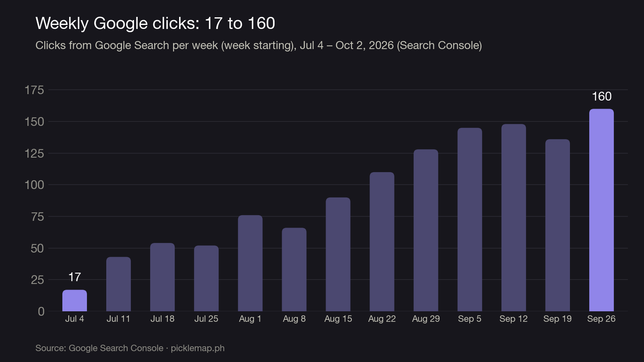
Task: Click the Jul 25 week bar
Action: pos(206,278)
